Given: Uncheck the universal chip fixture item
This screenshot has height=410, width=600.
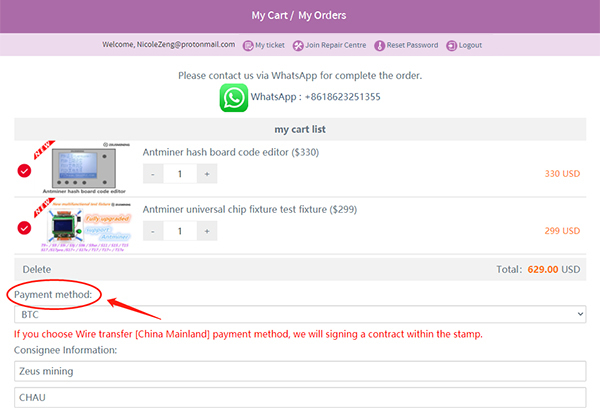Looking at the screenshot, I should click(24, 227).
